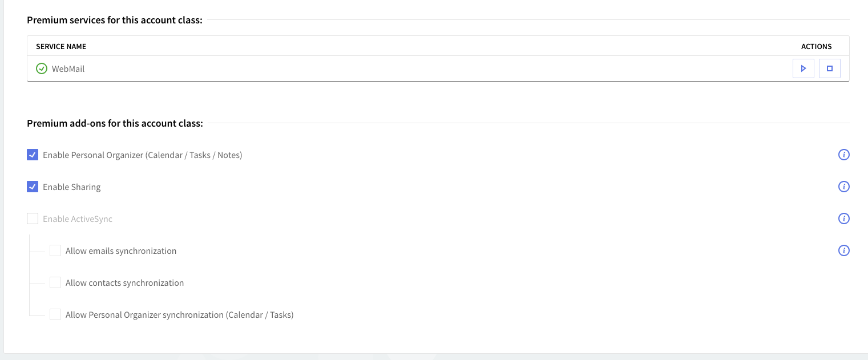Tick the Allow emails synchronization checkbox
The image size is (868, 360).
pos(55,250)
